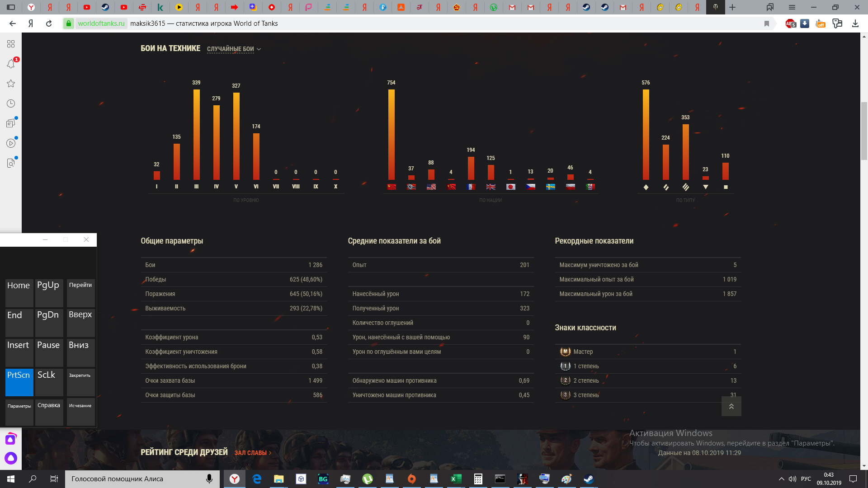Image resolution: width=868 pixels, height=488 pixels.
Task: Switch to the first Yandex browser tab
Action: [x=31, y=7]
